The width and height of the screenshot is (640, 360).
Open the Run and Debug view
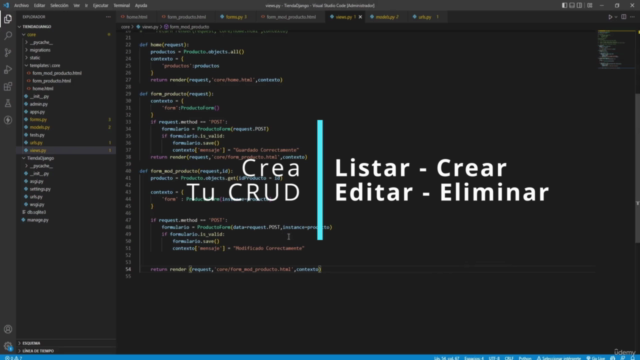click(x=8, y=69)
